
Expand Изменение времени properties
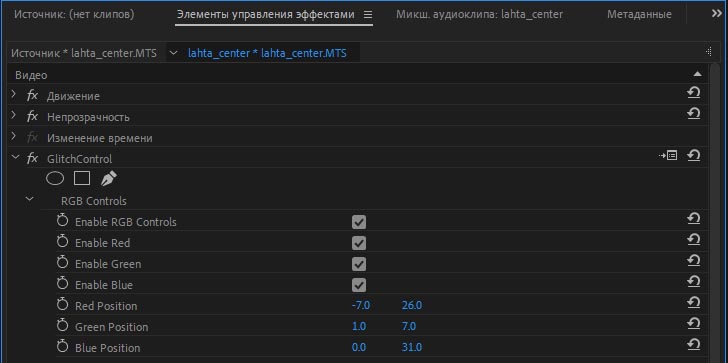pyautogui.click(x=14, y=136)
